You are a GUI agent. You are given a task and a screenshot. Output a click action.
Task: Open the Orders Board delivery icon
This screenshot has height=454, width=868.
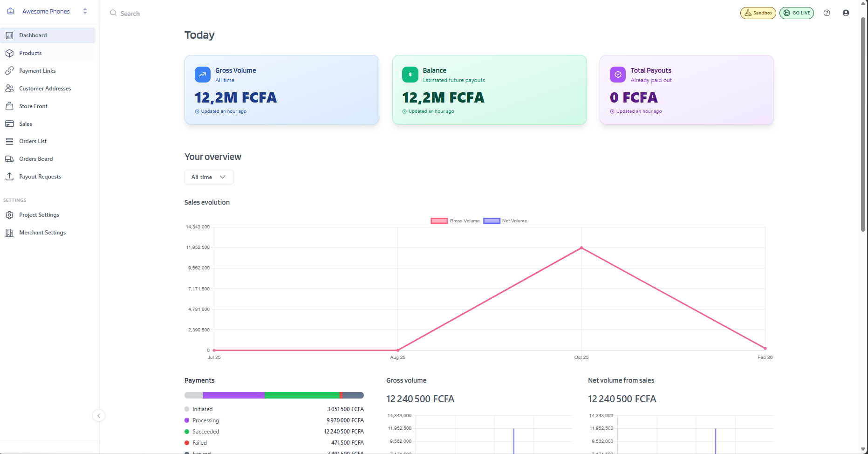point(10,158)
